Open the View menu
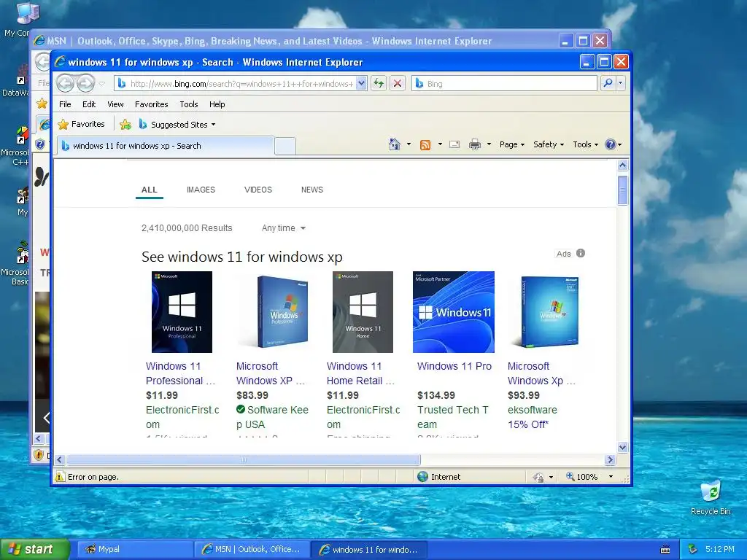The height and width of the screenshot is (560, 747). click(x=115, y=104)
